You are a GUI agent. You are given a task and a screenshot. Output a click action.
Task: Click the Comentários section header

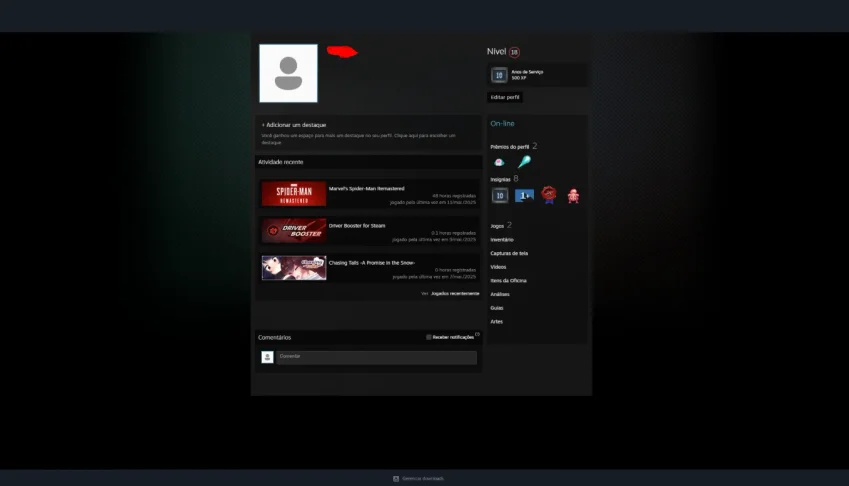pos(275,337)
